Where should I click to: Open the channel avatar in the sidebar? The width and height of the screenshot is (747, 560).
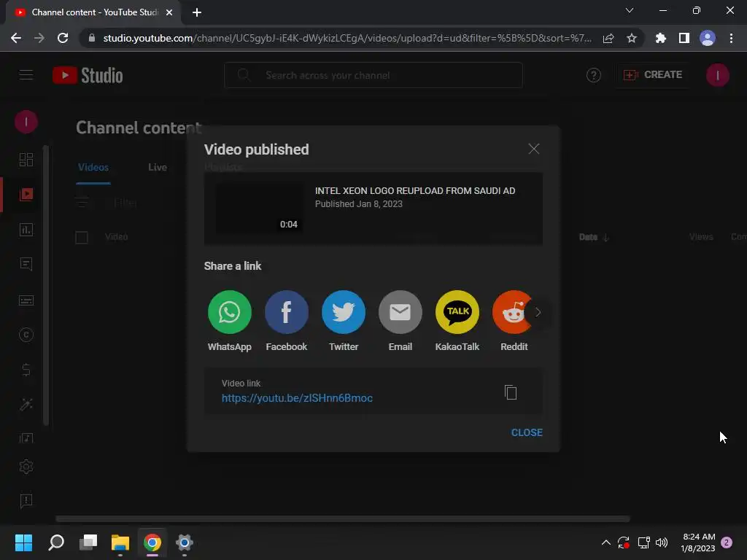pyautogui.click(x=26, y=122)
